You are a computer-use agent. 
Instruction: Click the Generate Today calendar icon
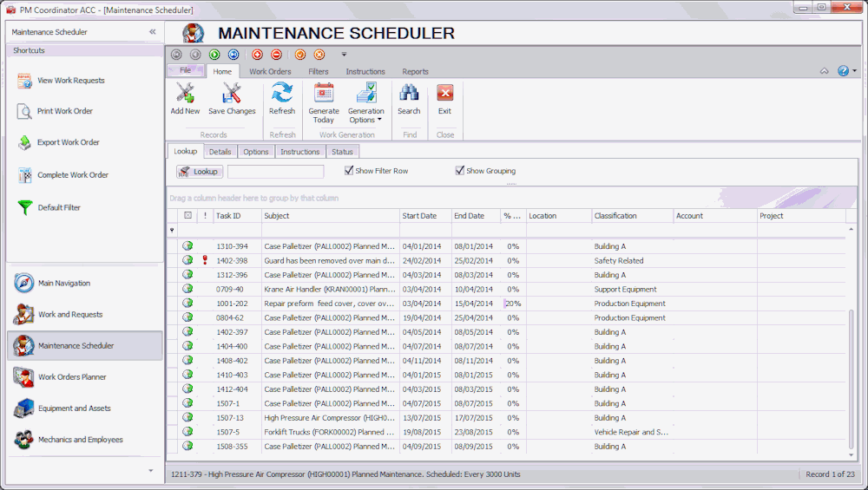pos(324,94)
